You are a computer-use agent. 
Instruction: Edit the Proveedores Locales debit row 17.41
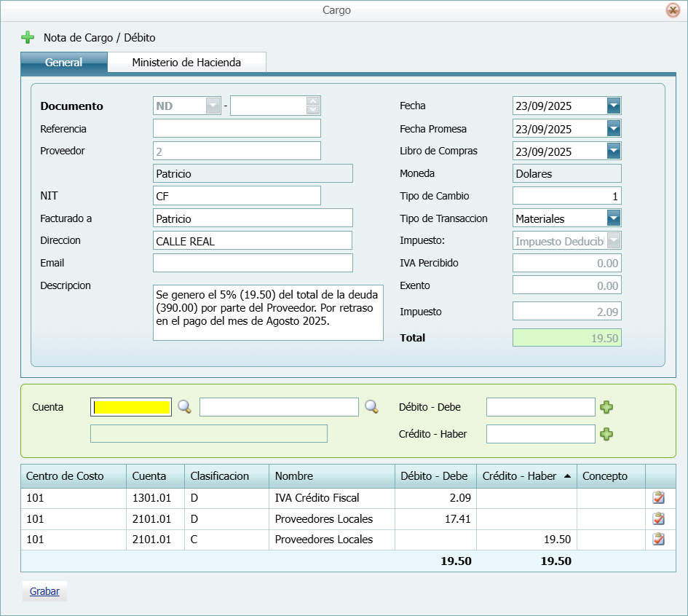pyautogui.click(x=658, y=519)
